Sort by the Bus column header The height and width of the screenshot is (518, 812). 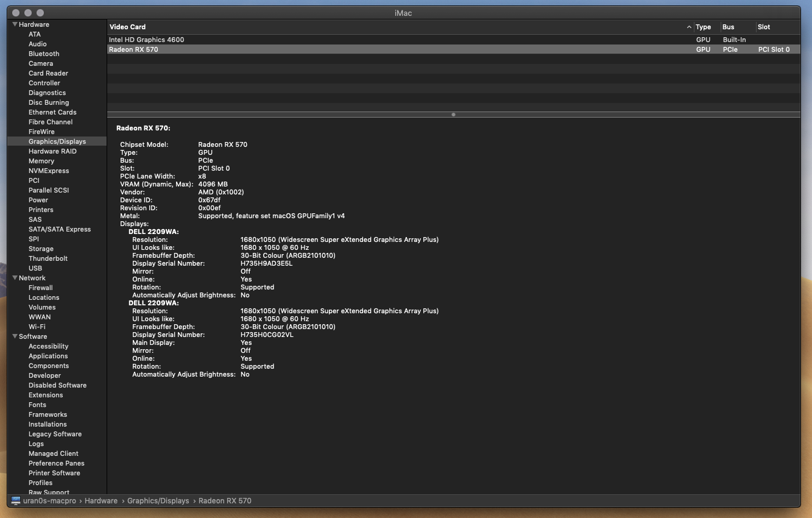[729, 27]
